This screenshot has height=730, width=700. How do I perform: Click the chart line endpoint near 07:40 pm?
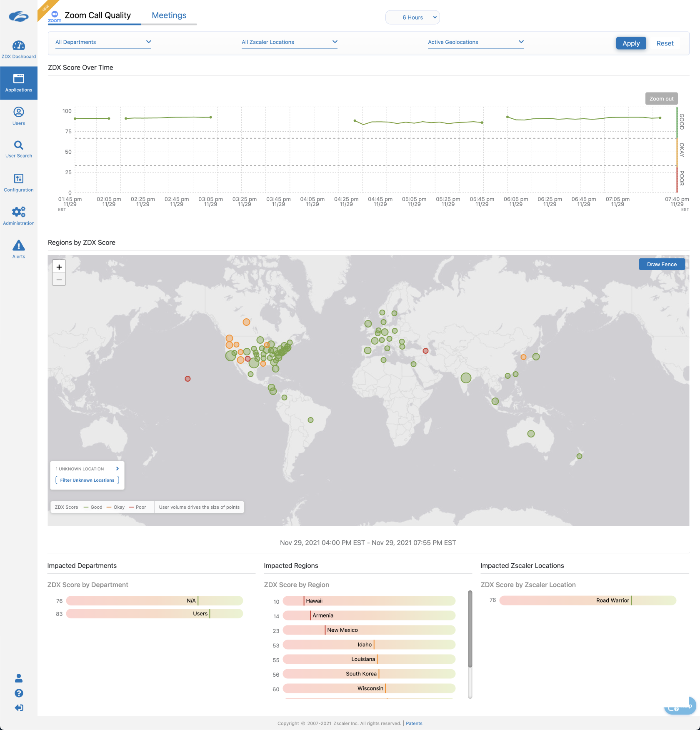(660, 118)
